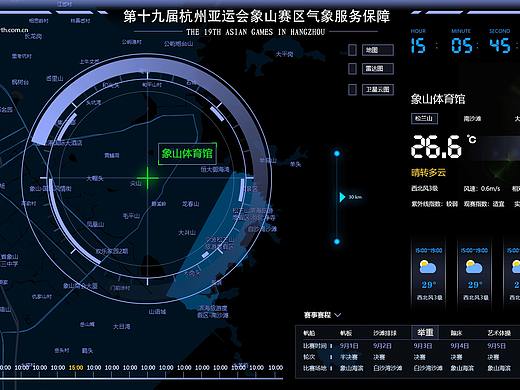Click the 30 km range slider triangle
Screen dimensions: 520x390
(342, 197)
